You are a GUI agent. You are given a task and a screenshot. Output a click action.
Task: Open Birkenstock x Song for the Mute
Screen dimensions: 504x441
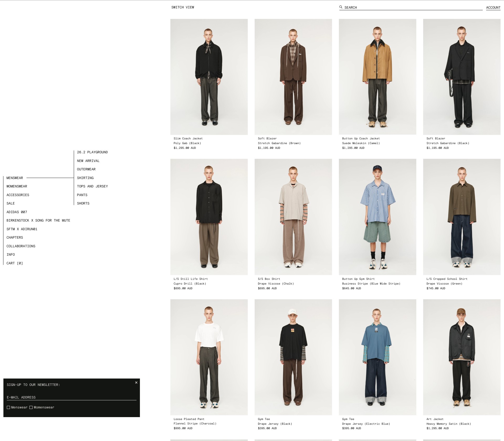coord(38,220)
